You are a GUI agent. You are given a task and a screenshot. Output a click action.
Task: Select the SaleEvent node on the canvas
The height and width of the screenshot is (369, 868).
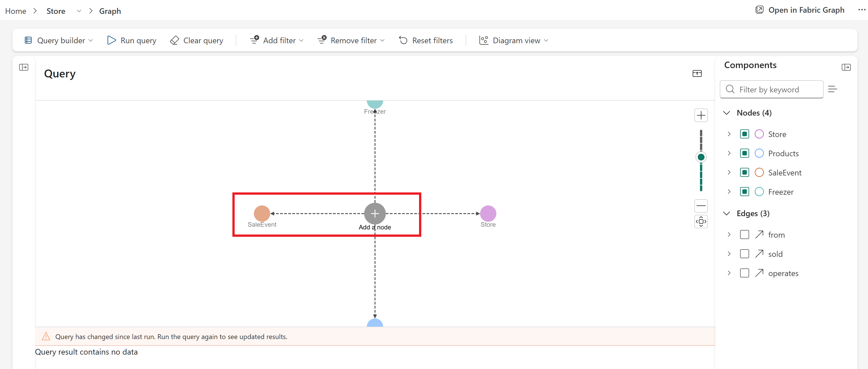pyautogui.click(x=262, y=214)
